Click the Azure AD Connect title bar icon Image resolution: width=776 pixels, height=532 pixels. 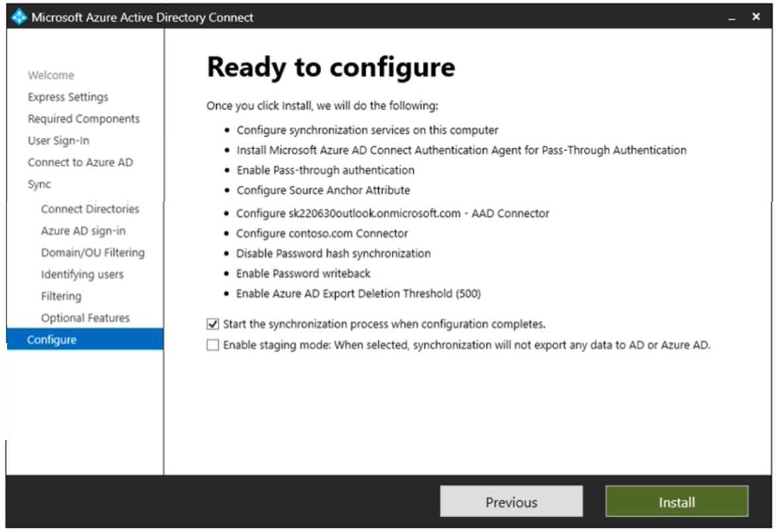click(19, 17)
